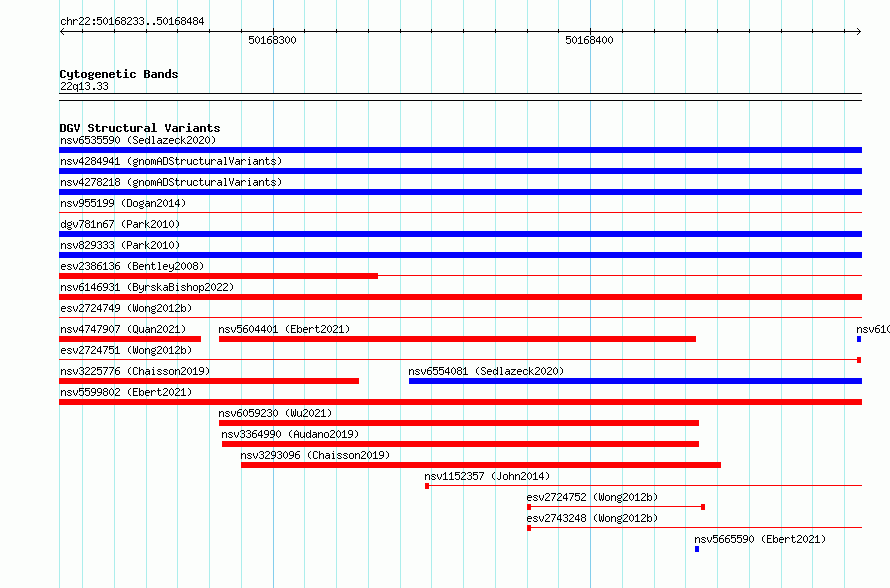Select the nsv829333 (Park2010) label

pos(120,245)
